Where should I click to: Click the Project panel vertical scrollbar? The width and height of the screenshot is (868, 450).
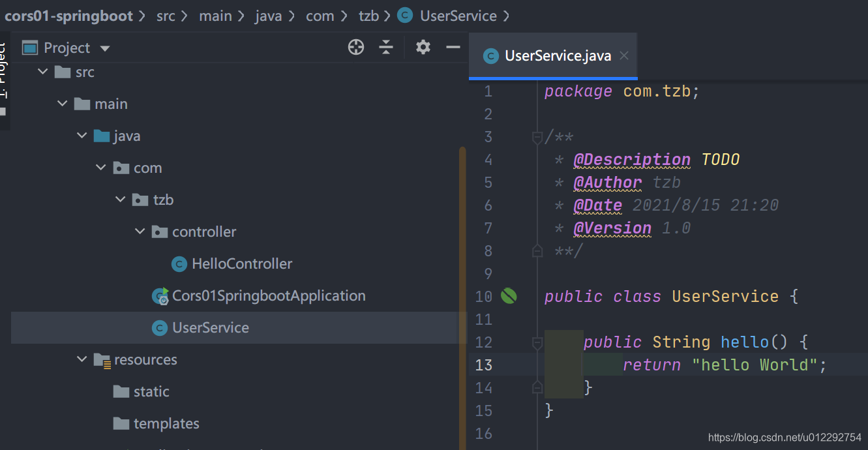[x=462, y=297]
